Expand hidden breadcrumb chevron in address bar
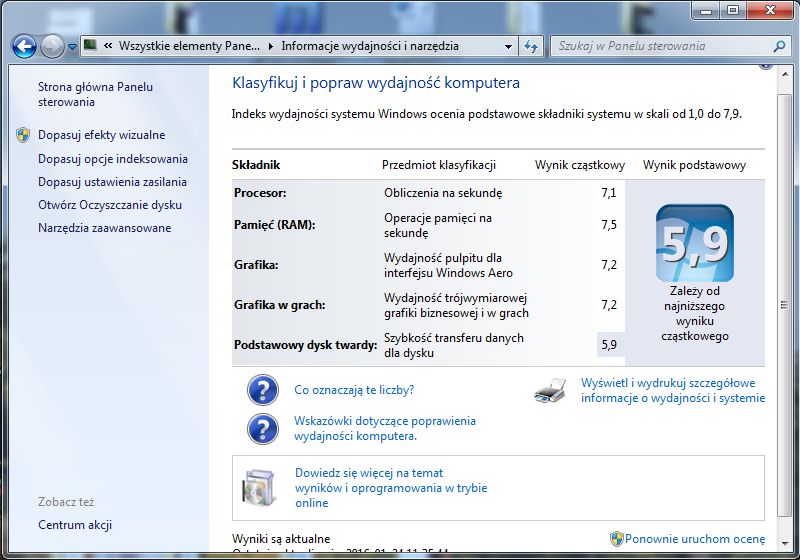Image resolution: width=800 pixels, height=560 pixels. coord(108,46)
